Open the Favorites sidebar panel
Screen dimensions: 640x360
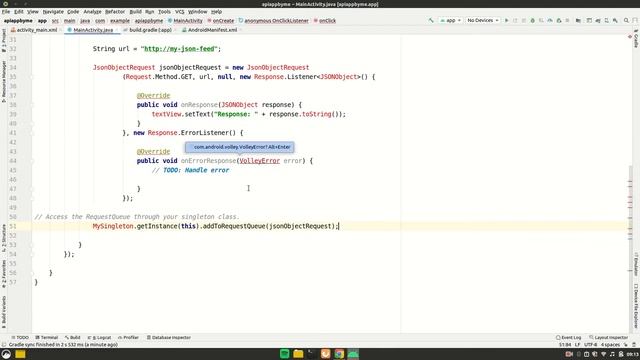4,273
